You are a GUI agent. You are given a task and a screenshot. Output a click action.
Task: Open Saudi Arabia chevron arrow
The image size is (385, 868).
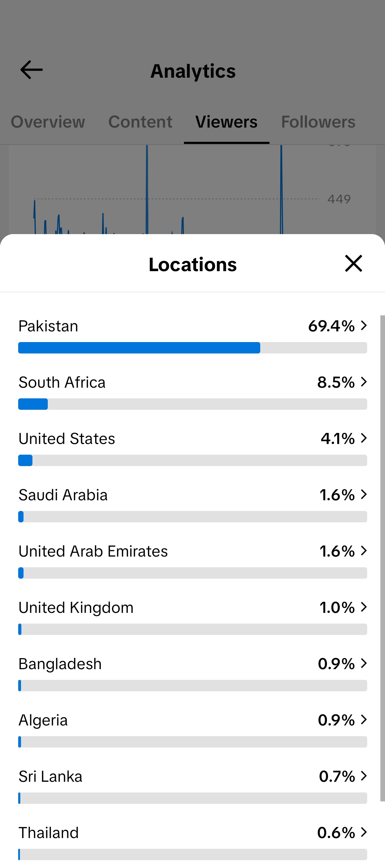pyautogui.click(x=364, y=495)
